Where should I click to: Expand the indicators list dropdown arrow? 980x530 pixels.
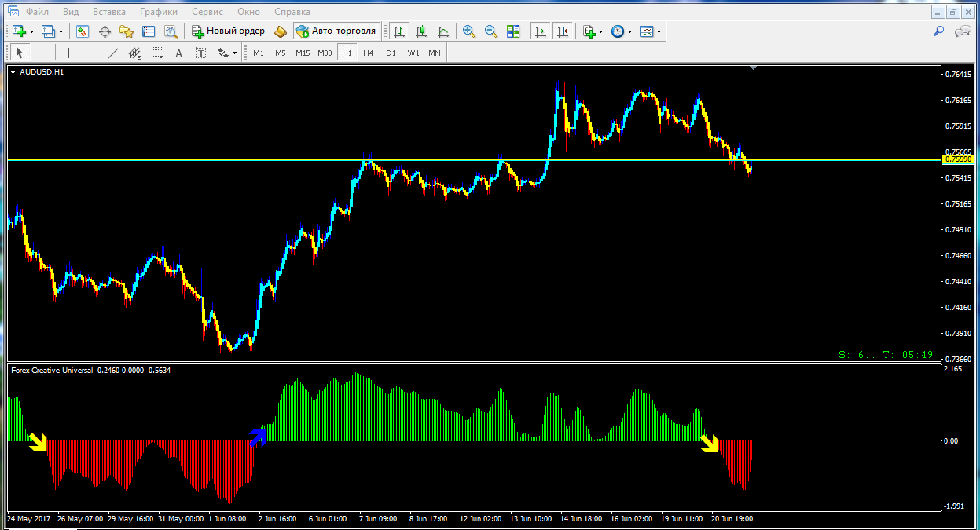[601, 32]
